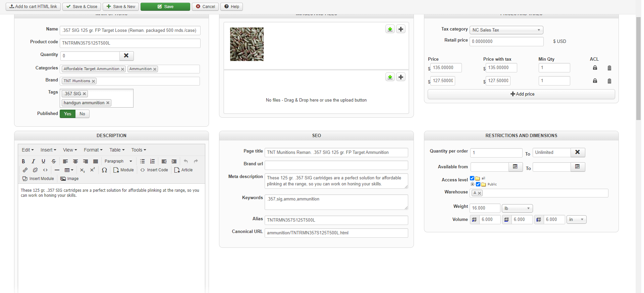Viewport: 644px width, 293px height.
Task: Insert a hyperlink in description
Action: [x=25, y=170]
